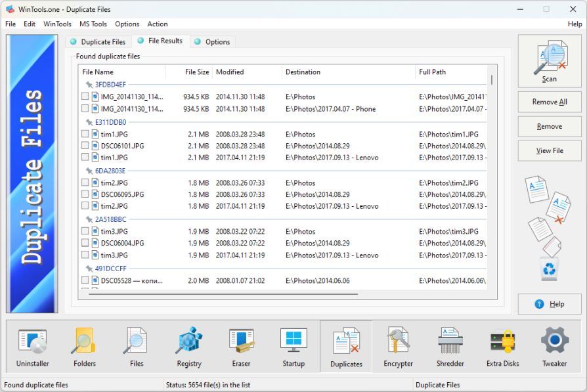Viewport: 587px width, 392px height.
Task: Open the Uninstaller tool
Action: click(33, 346)
